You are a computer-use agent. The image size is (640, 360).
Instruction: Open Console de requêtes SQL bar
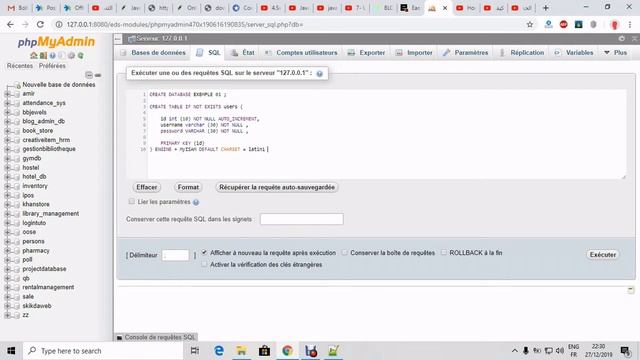pyautogui.click(x=156, y=337)
